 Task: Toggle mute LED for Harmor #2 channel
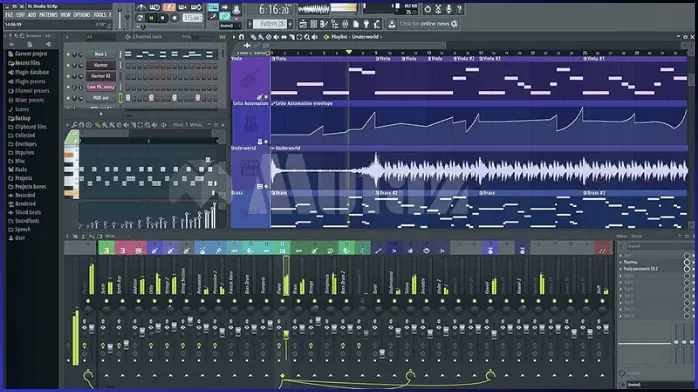coord(68,76)
